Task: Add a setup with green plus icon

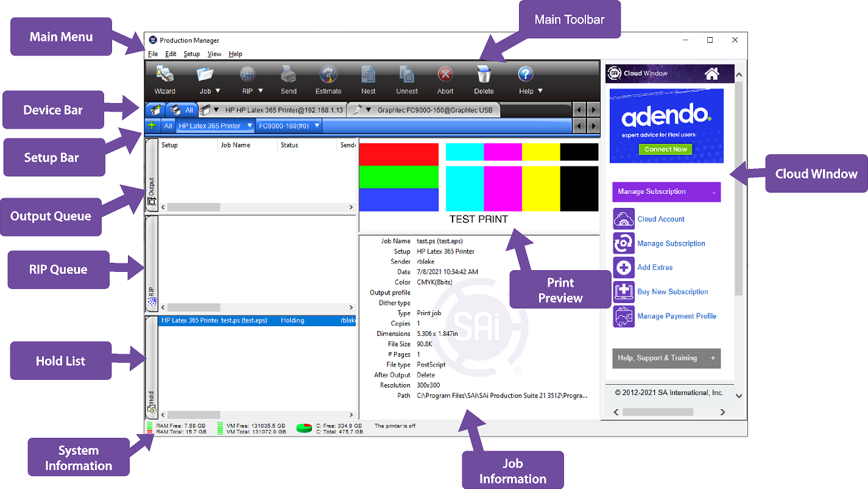Action: pos(152,126)
